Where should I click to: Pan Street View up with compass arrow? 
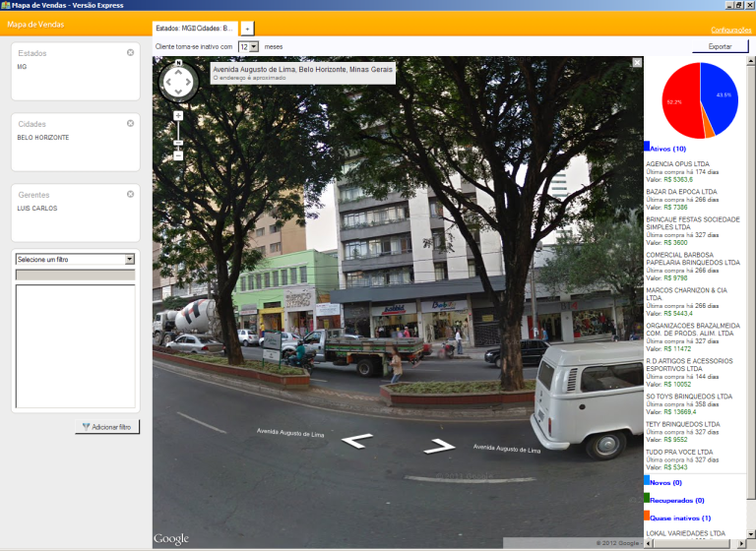[x=178, y=72]
